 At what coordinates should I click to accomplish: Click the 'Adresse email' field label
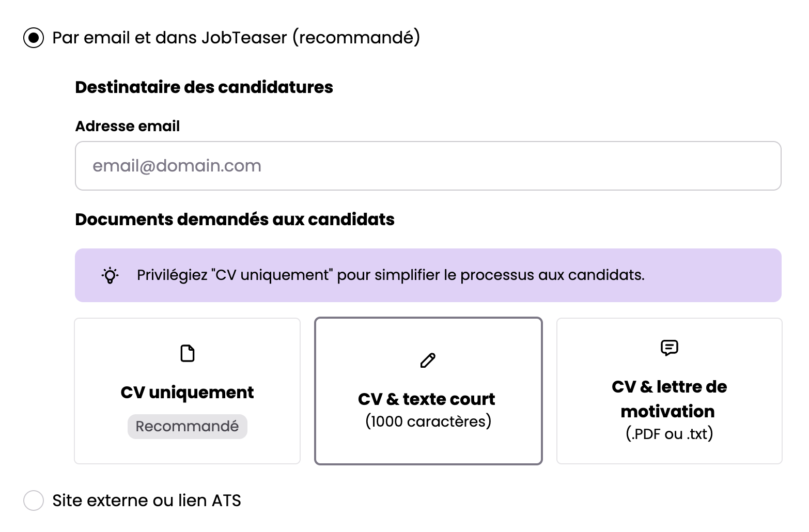pyautogui.click(x=128, y=126)
